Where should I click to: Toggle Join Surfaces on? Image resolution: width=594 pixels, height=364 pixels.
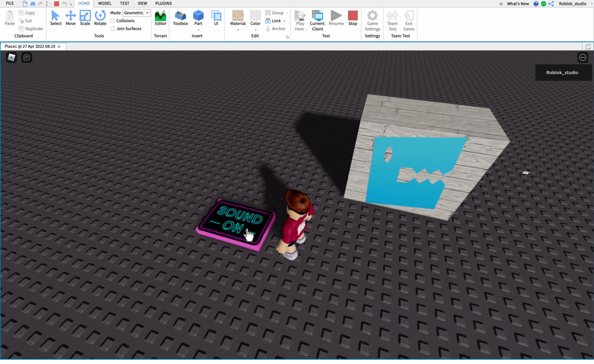(112, 28)
